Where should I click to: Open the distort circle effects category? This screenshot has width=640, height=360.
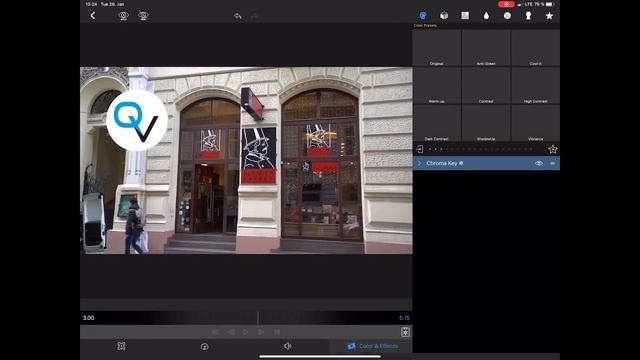507,16
